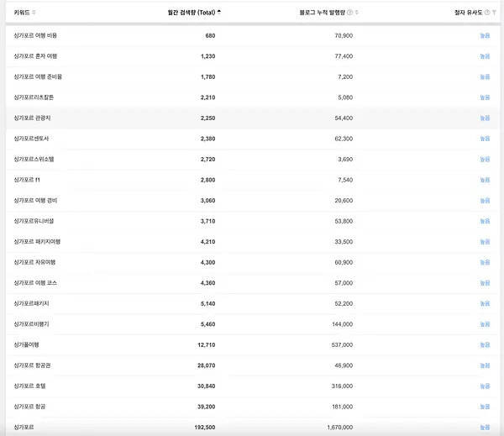Click blog count 144,000 for 싱가포르비행기

(343, 324)
